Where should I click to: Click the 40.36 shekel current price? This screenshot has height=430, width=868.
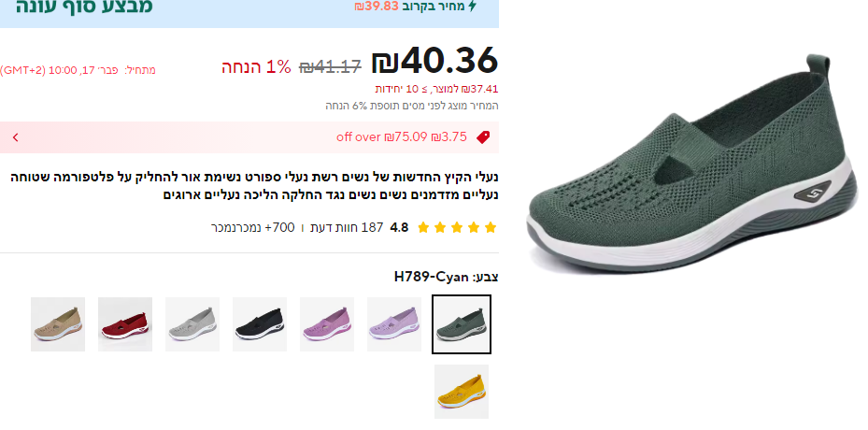(x=434, y=61)
